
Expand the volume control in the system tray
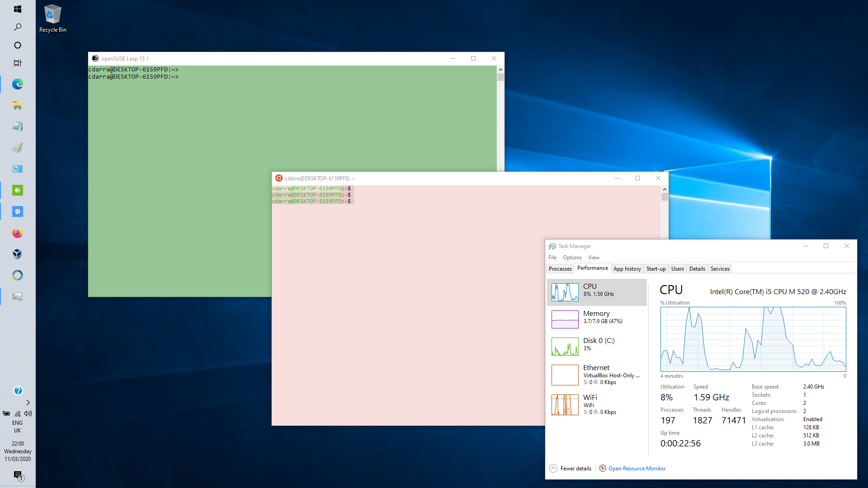tap(28, 413)
